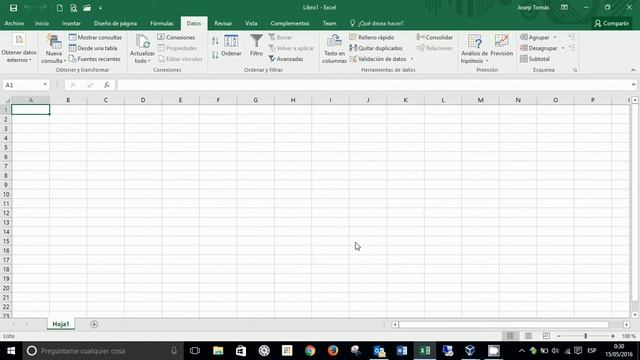
Task: Click Actualizar todo
Action: pos(142,49)
